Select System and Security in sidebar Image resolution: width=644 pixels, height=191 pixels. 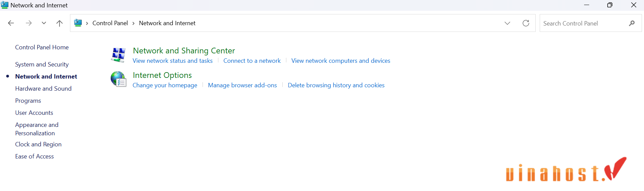(42, 64)
